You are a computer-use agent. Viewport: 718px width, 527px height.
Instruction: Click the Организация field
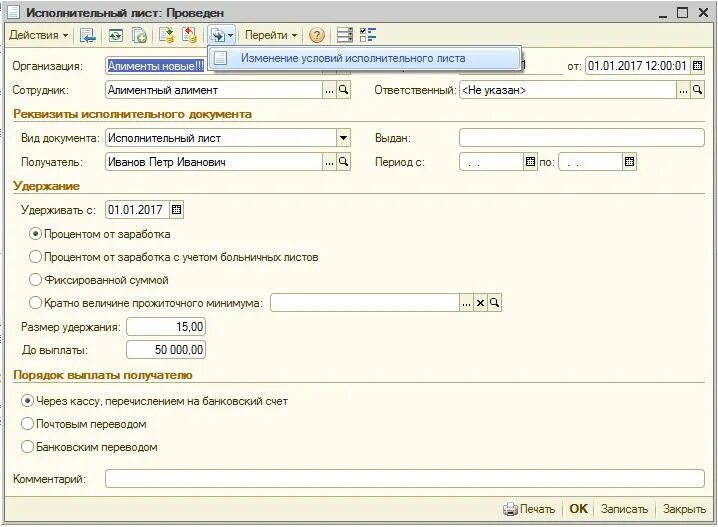tap(157, 66)
